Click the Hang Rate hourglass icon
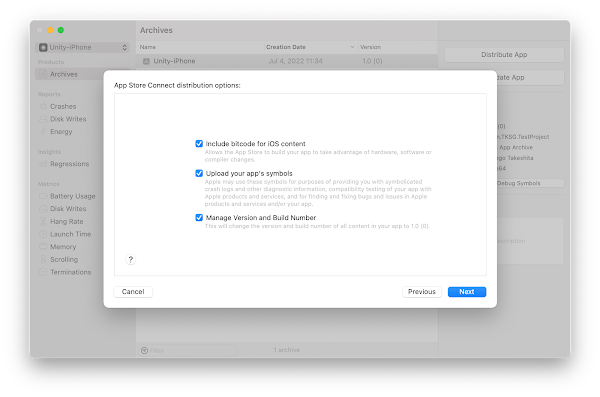 43,221
